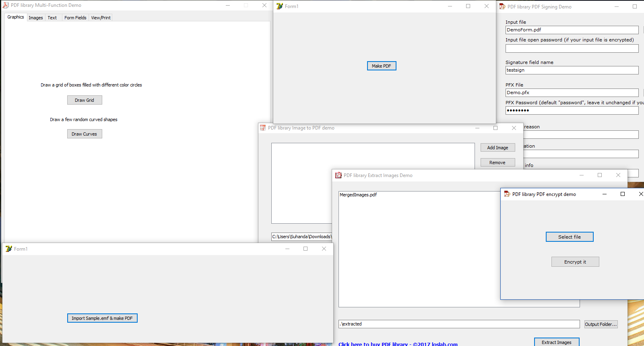This screenshot has width=644, height=346.
Task: Select MergedImages.pdf in the file list
Action: pos(358,195)
